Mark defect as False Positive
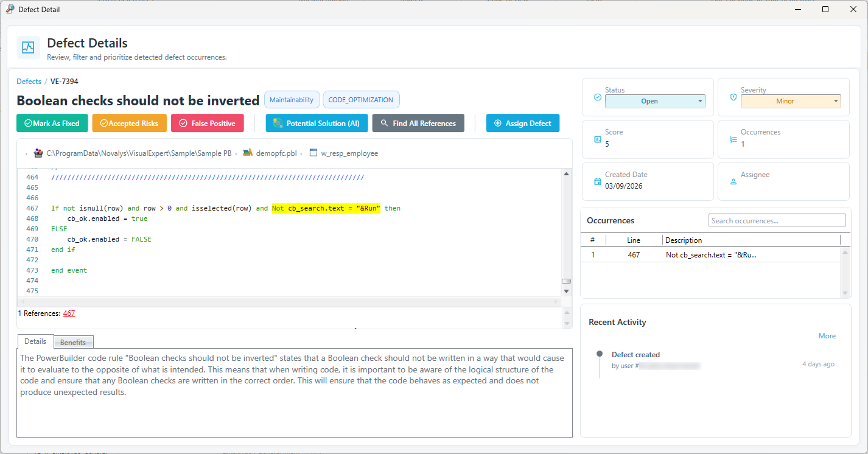 (208, 123)
